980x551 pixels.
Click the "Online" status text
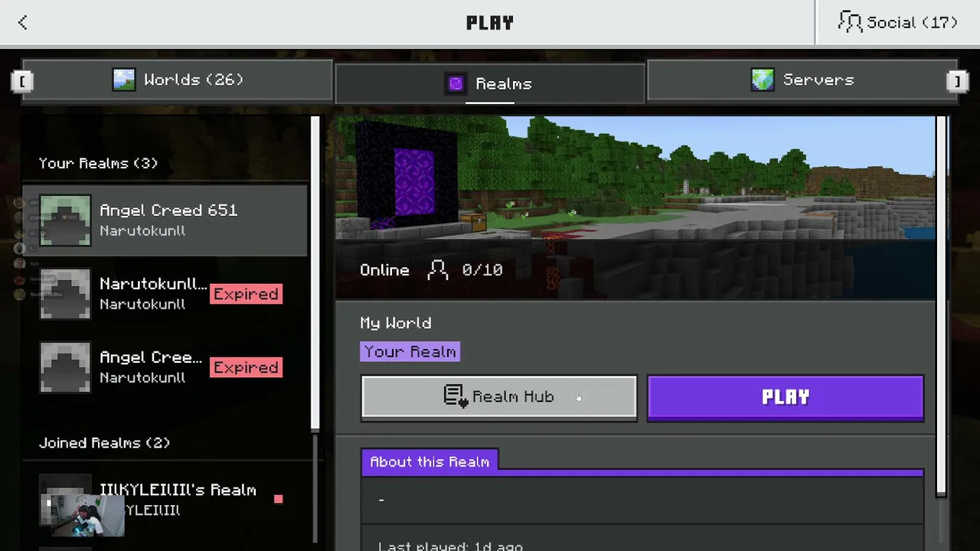(x=384, y=270)
